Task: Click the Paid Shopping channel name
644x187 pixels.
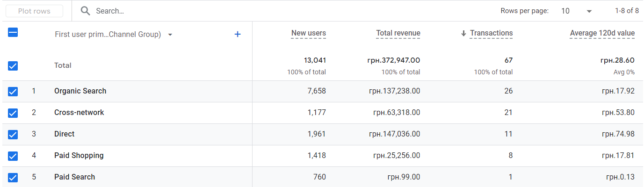Action: 79,156
